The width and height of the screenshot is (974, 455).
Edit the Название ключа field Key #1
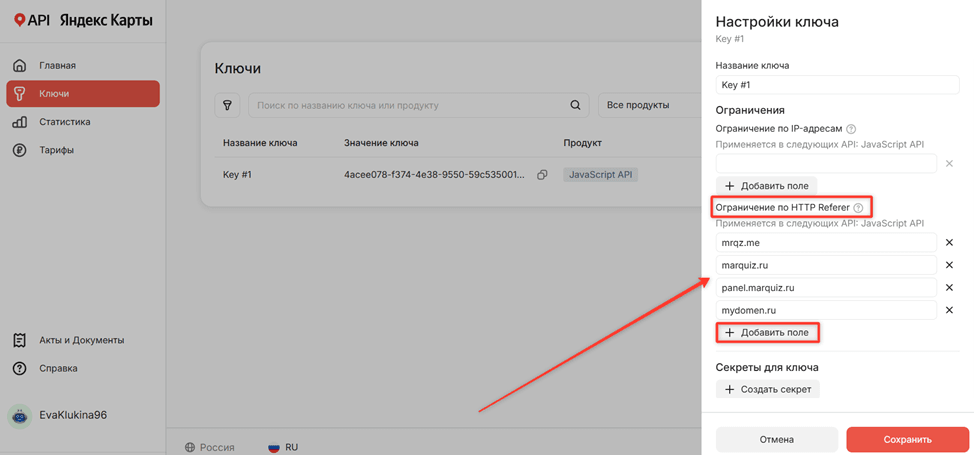point(837,85)
